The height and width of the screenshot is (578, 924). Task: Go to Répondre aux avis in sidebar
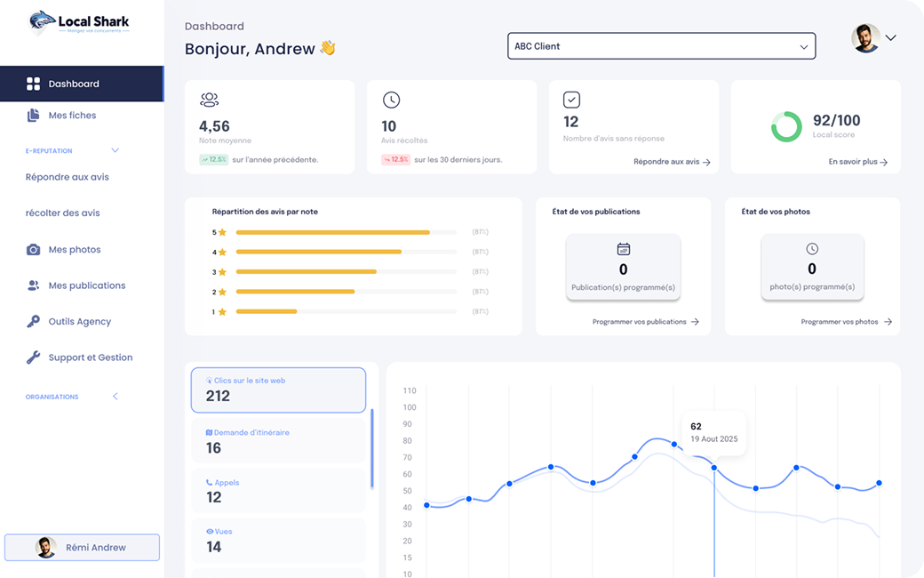68,177
